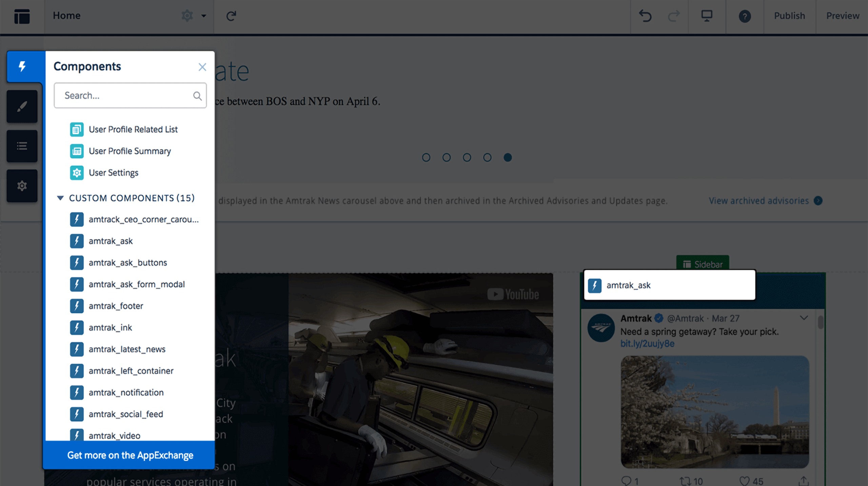Click the Home page title
Viewport: 868px width, 486px height.
point(66,16)
